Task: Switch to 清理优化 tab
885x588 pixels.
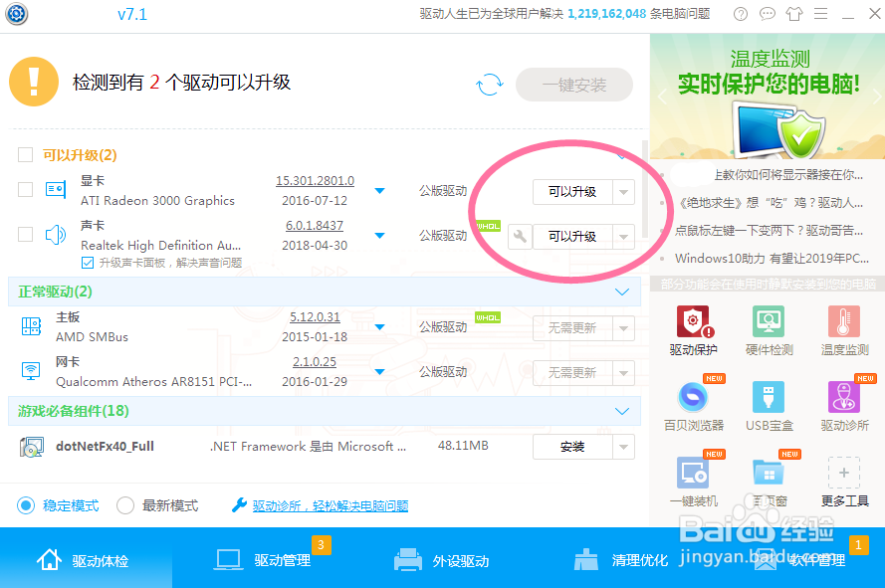Action: tap(621, 560)
